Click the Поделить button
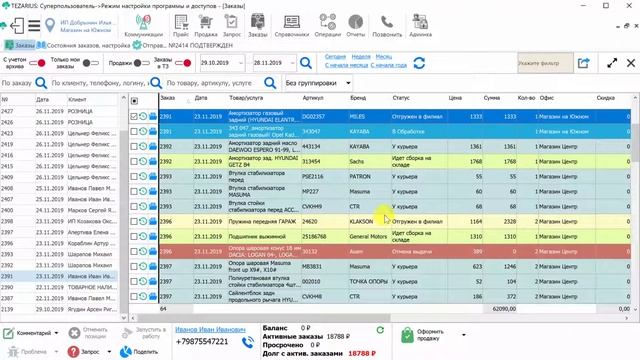Viewport: 640px width, 360px height. [x=139, y=351]
